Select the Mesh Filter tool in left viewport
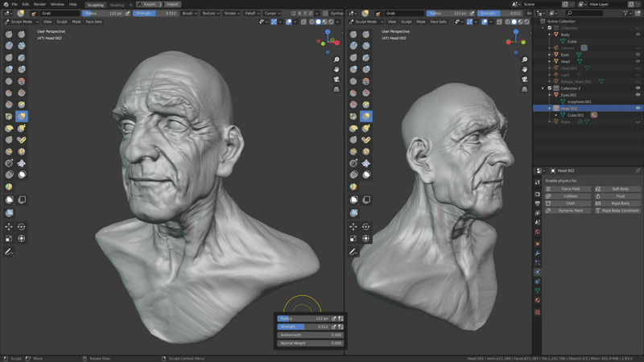Screen dimensions: 644x362 pyautogui.click(x=9, y=212)
